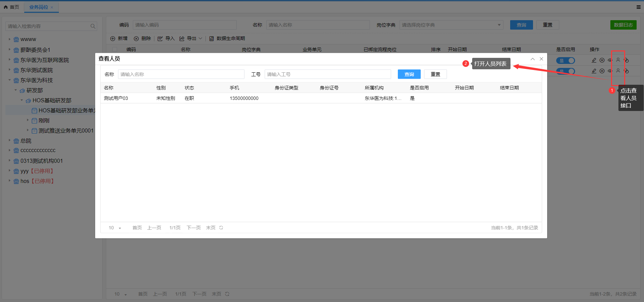Click the 新增 add toolbar item

point(119,39)
